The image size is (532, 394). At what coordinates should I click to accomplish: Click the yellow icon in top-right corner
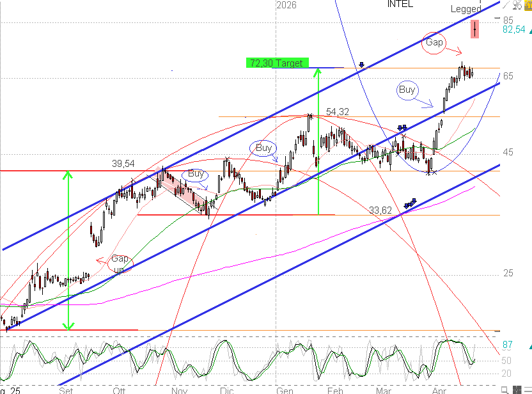point(528,4)
